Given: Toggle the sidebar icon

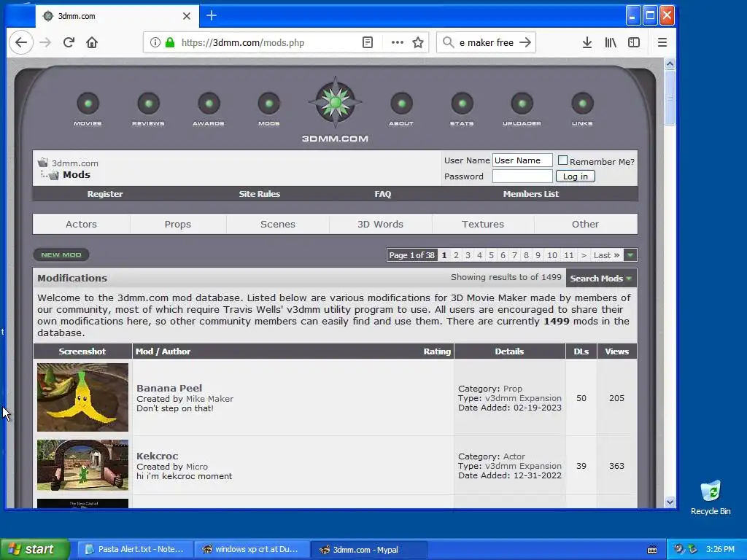Looking at the screenshot, I should (x=634, y=42).
